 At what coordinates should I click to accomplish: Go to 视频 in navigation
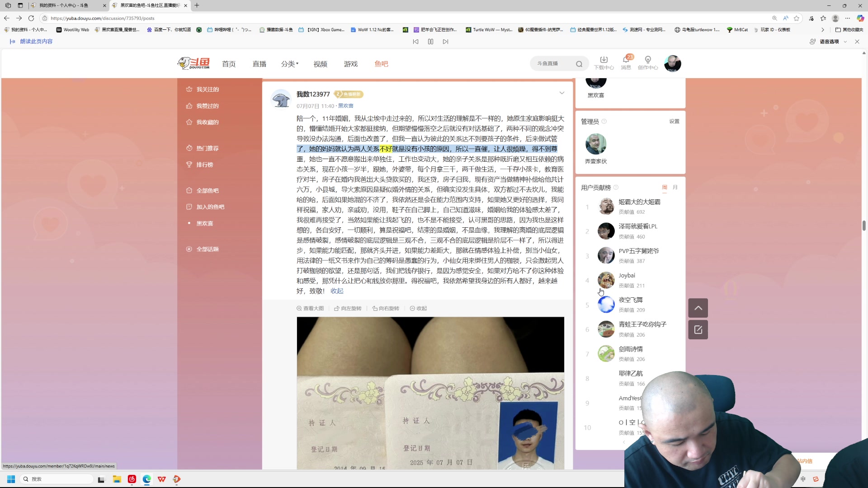pos(321,64)
